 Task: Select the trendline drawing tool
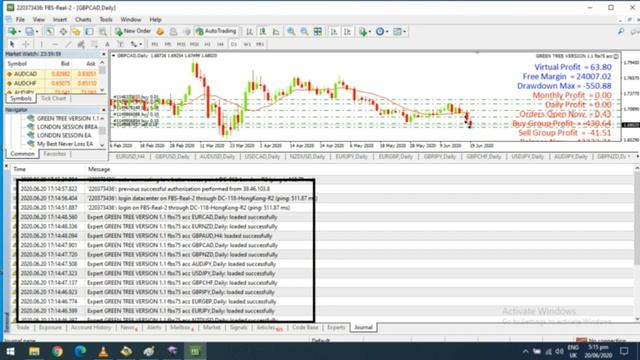pos(68,44)
